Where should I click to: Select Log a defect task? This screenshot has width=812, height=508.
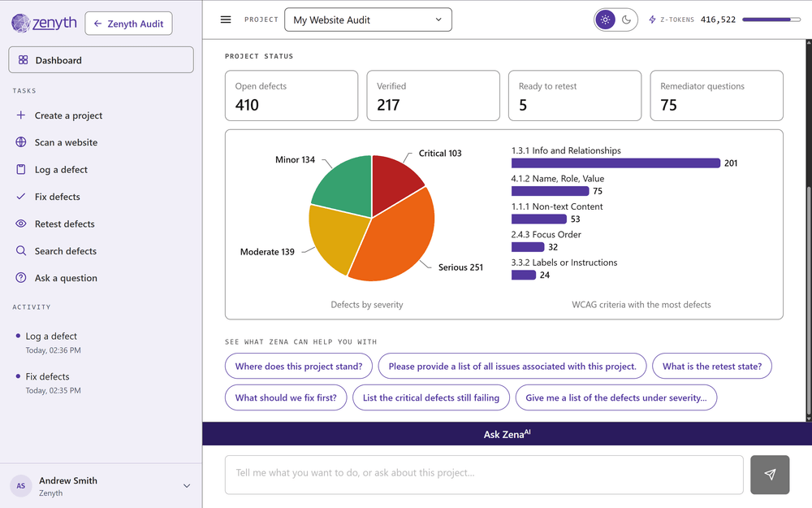pos(61,170)
